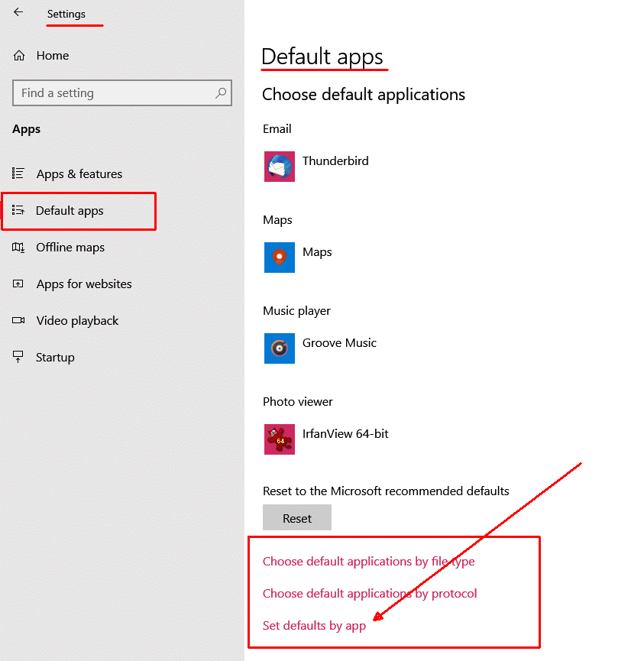The height and width of the screenshot is (661, 644).
Task: Click the Apps & features list icon
Action: pos(18,173)
